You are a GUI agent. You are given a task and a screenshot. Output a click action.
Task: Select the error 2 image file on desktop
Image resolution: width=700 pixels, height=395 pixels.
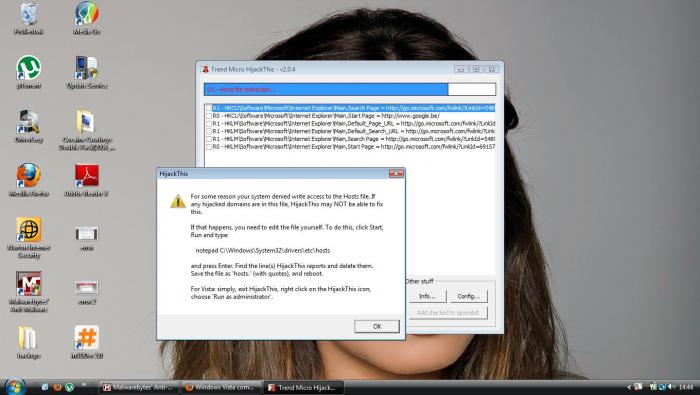pos(87,291)
